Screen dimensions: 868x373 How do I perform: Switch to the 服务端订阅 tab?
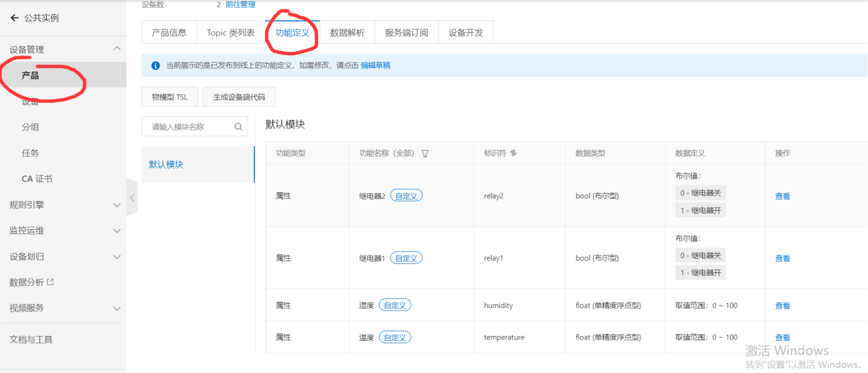[407, 33]
